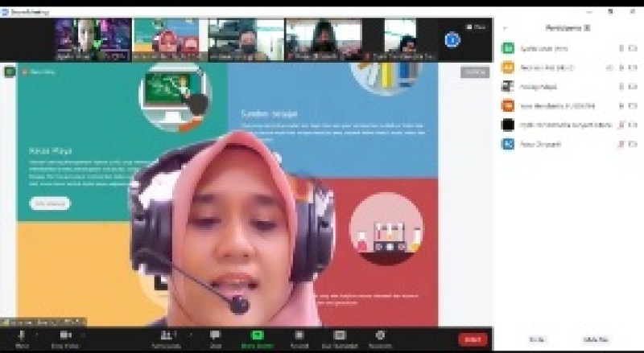The image size is (644, 353).
Task: Stop video using the camera icon
Action: [65, 339]
